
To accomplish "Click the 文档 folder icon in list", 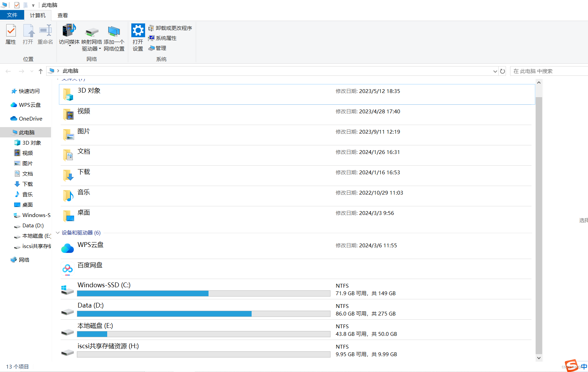I will coord(68,155).
